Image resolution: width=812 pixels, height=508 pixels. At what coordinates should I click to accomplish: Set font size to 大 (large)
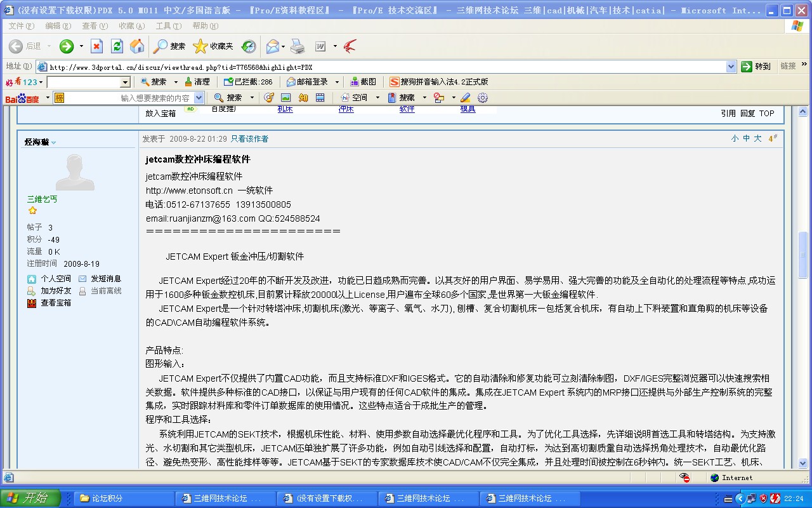[x=757, y=138]
